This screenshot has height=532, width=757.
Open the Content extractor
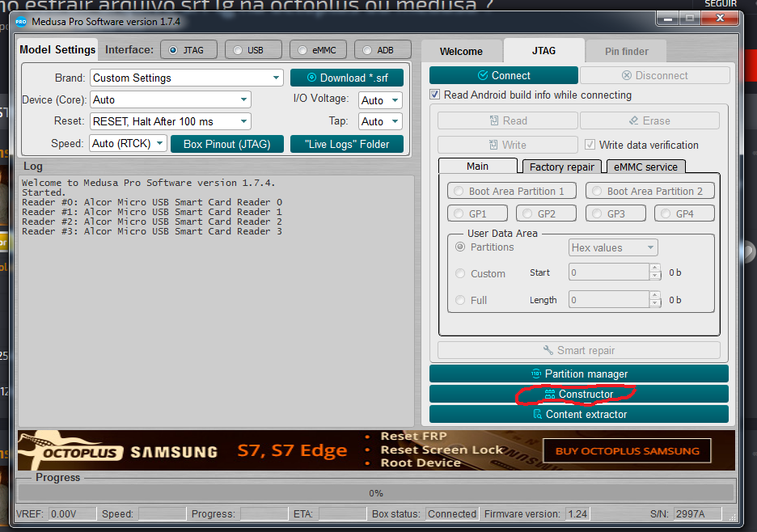(579, 414)
